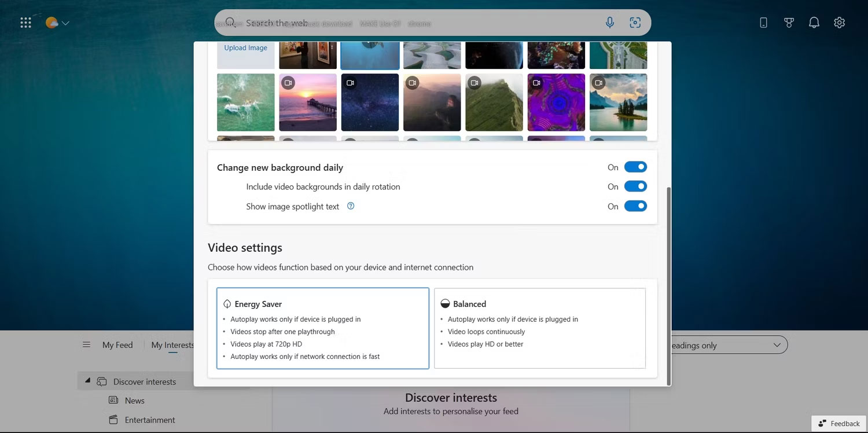Click the spotlight text help icon

(x=351, y=206)
